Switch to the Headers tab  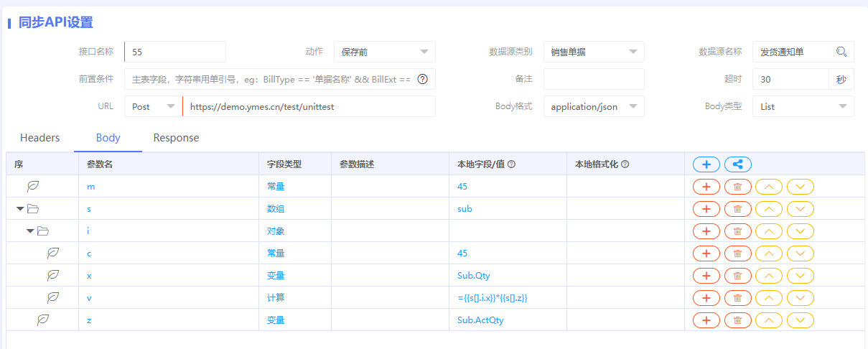(x=39, y=138)
